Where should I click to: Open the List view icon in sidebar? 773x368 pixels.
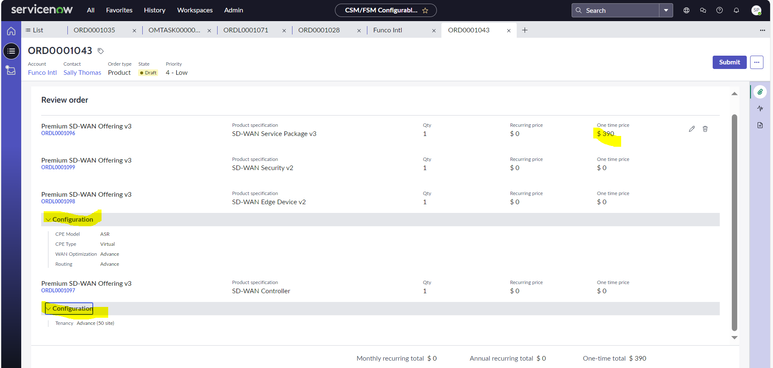click(11, 50)
